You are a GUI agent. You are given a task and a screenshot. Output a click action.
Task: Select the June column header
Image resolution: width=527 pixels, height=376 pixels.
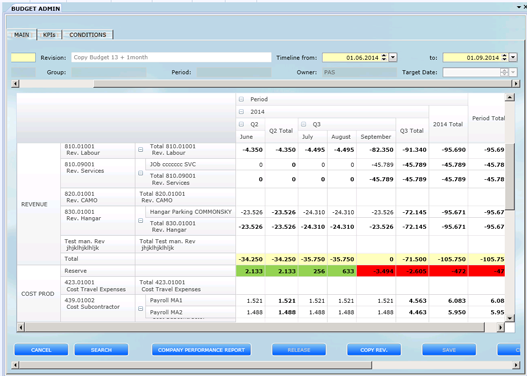coord(250,137)
